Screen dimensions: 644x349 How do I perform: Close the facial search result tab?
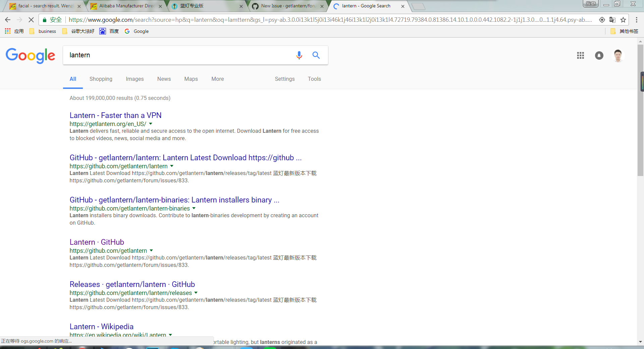tap(79, 6)
